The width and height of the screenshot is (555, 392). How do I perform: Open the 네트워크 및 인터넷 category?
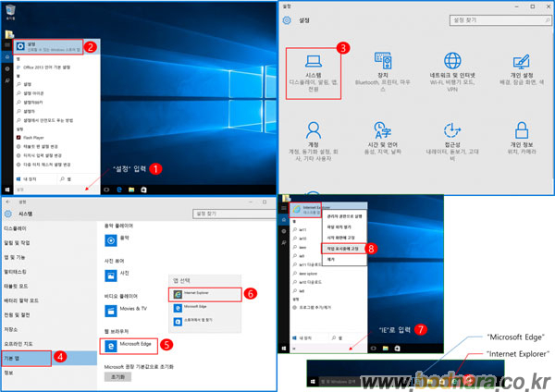click(x=452, y=71)
